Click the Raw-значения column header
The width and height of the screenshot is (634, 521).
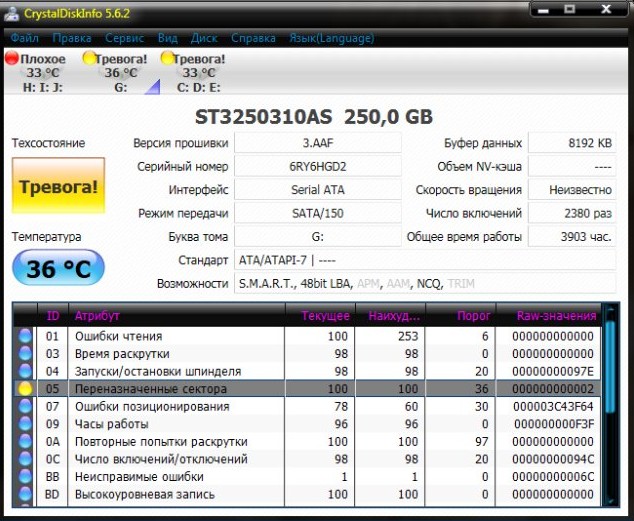[x=556, y=316]
